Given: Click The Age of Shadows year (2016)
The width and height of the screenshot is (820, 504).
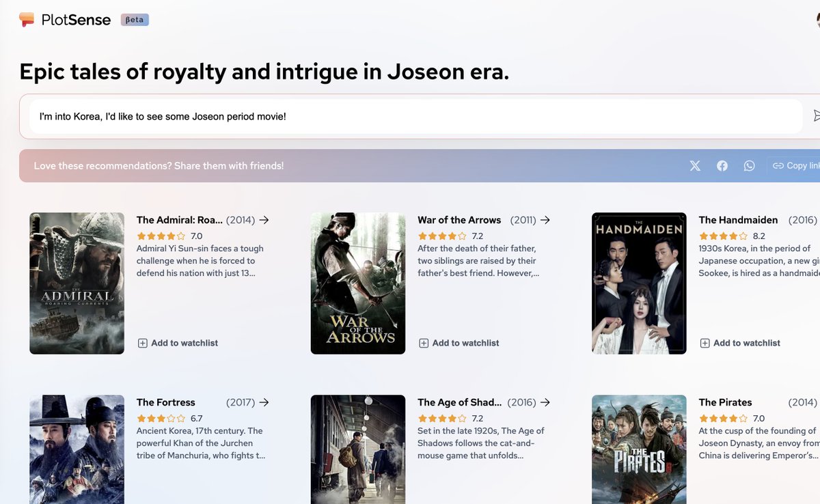Looking at the screenshot, I should click(523, 402).
